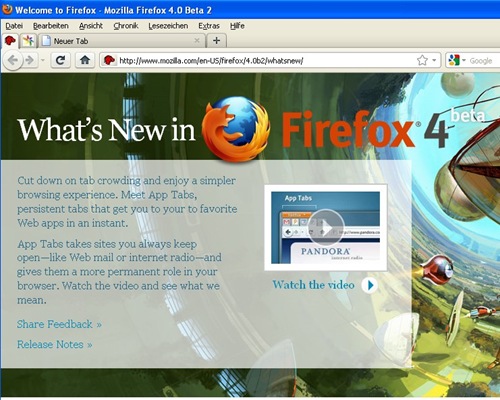The height and width of the screenshot is (400, 500).
Task: Open the Chronik menu
Action: coord(126,26)
